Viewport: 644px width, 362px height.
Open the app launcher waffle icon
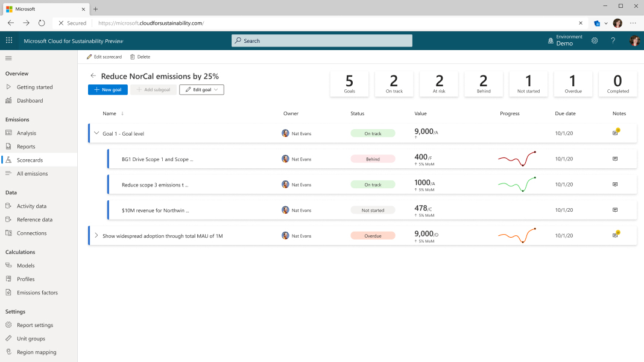pos(9,40)
